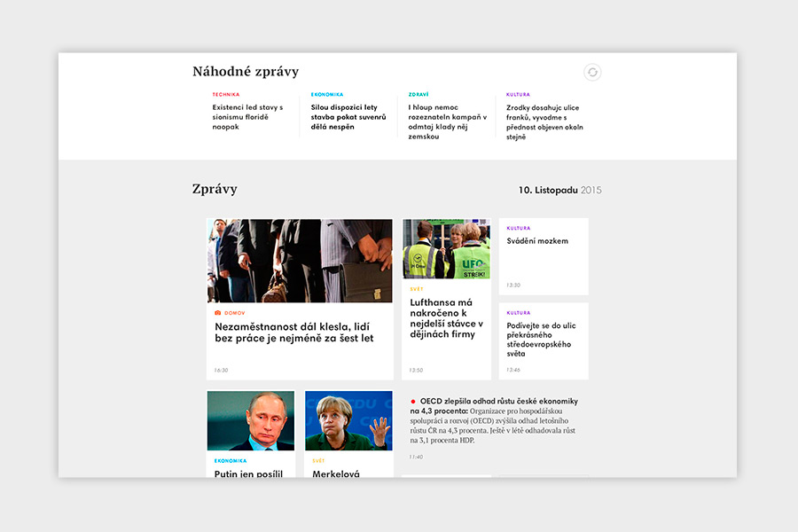The image size is (798, 532).
Task: Click the '10. Listopadu 2015' date
Action: pyautogui.click(x=559, y=190)
